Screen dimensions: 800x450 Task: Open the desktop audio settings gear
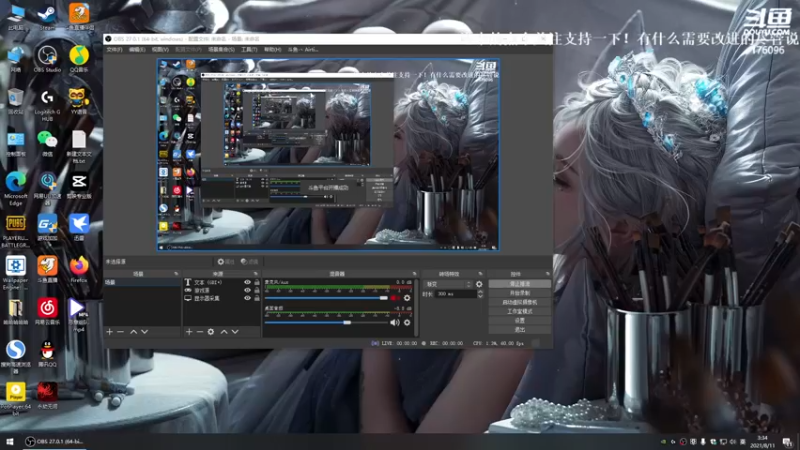407,322
